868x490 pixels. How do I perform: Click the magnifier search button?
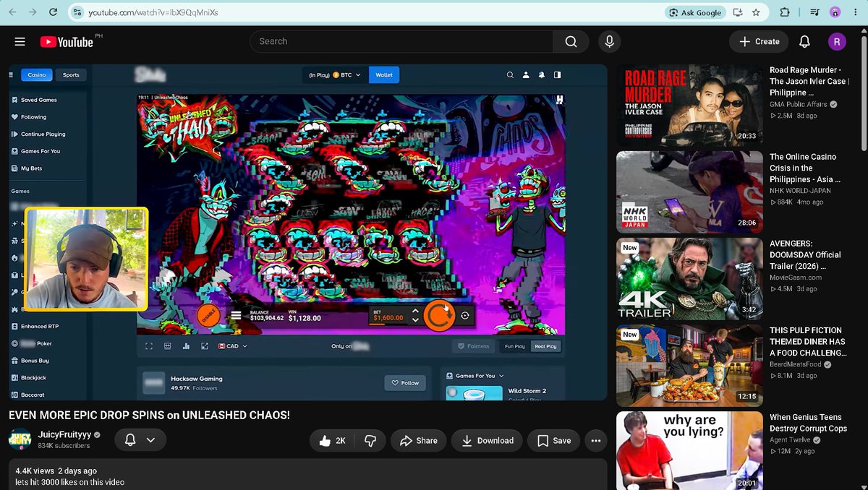click(571, 42)
